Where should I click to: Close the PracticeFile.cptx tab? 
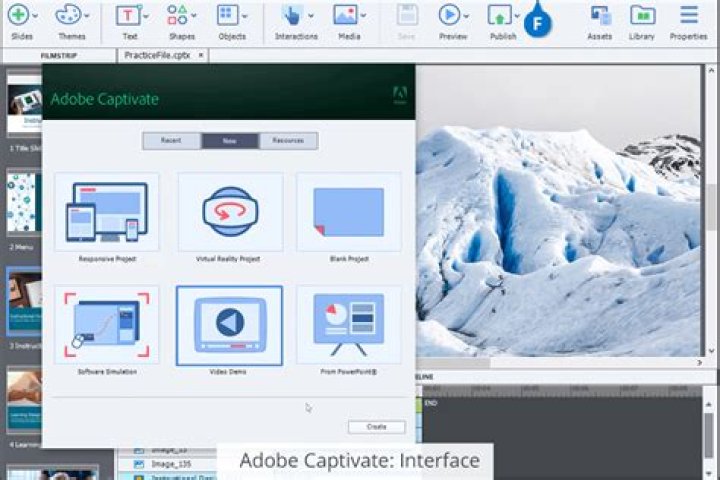click(201, 55)
